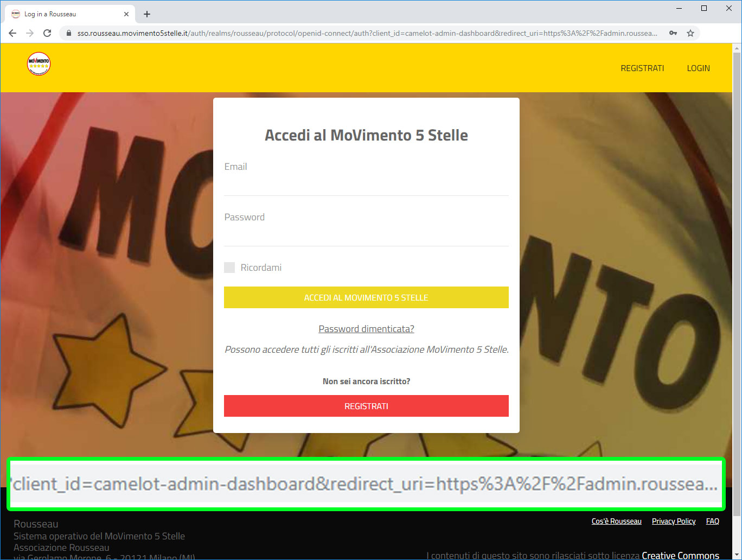Click the 'Rousseau' footer title text
Screen dimensions: 742x560
36,524
